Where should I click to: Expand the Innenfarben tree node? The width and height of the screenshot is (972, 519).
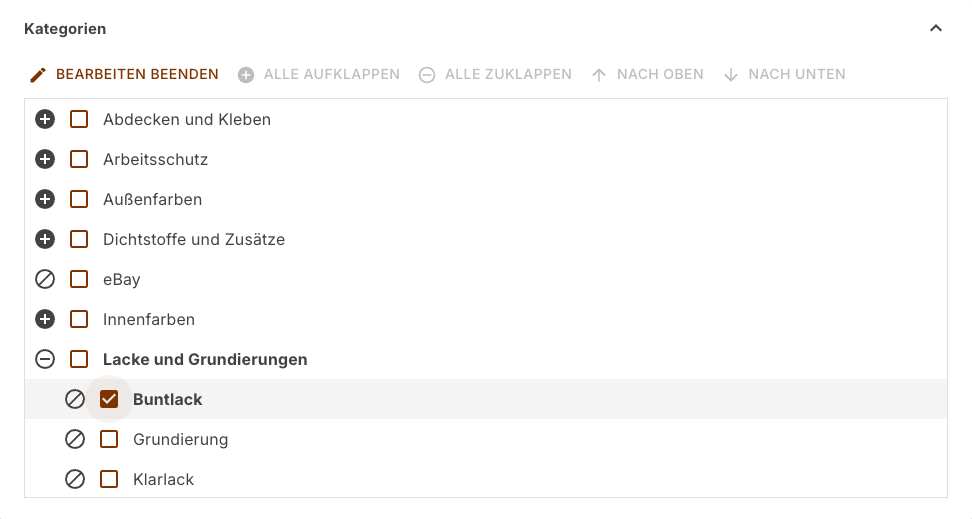[45, 319]
